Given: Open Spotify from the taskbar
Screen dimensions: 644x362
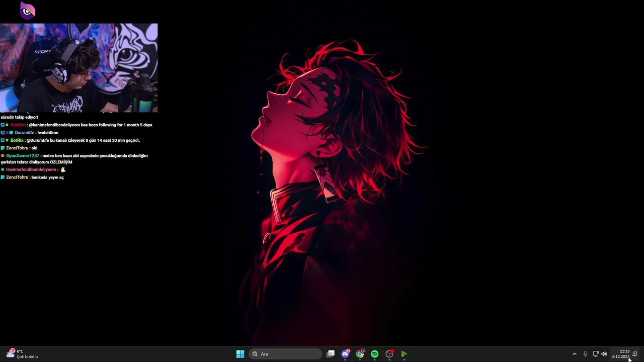Looking at the screenshot, I should click(x=374, y=354).
